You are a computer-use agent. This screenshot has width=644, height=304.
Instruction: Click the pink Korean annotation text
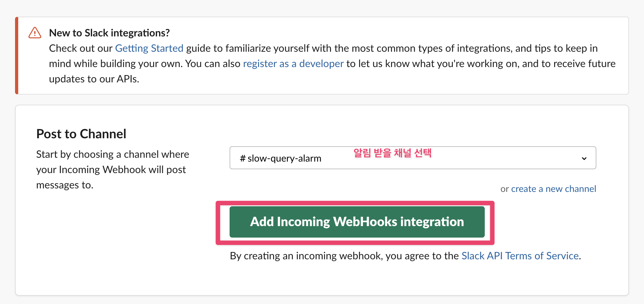(392, 153)
